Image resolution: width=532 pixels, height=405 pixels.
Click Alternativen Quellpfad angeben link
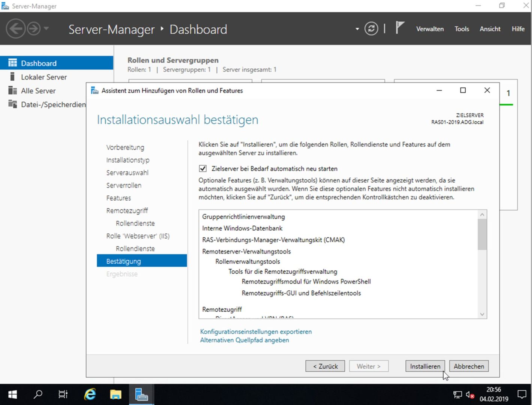point(244,340)
